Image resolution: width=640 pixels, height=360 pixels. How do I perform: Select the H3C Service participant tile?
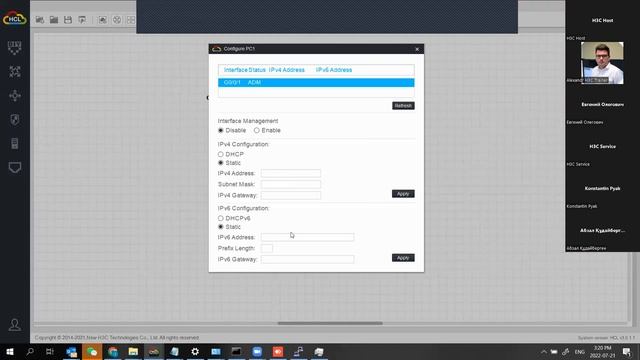click(x=602, y=147)
